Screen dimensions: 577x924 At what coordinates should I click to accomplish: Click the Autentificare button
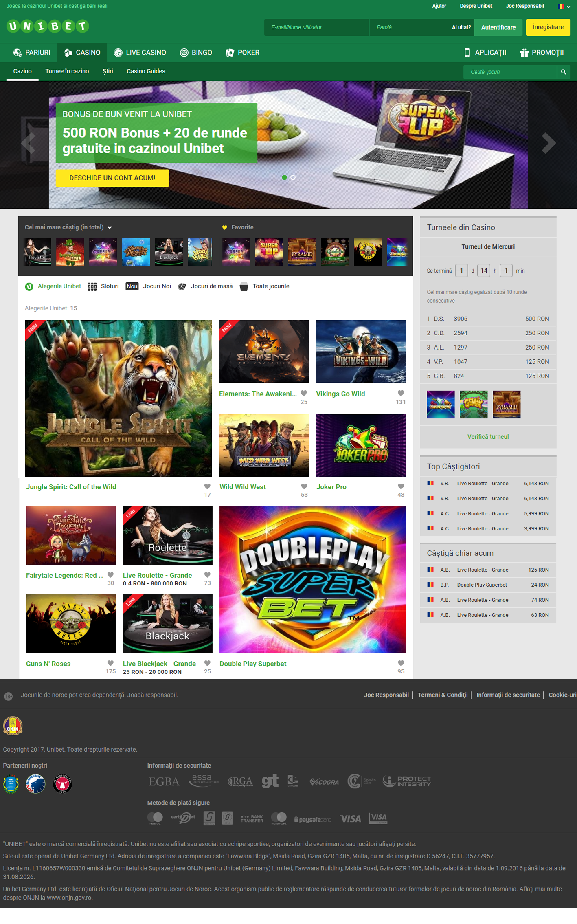coord(498,27)
